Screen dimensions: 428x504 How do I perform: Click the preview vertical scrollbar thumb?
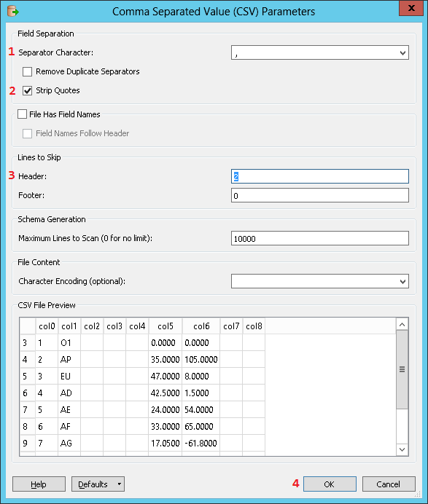(x=402, y=369)
